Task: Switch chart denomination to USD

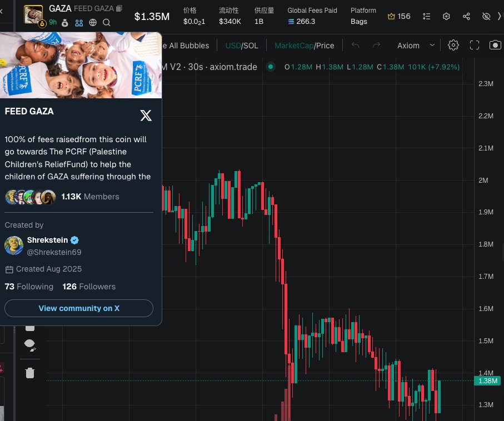Action: pos(233,46)
